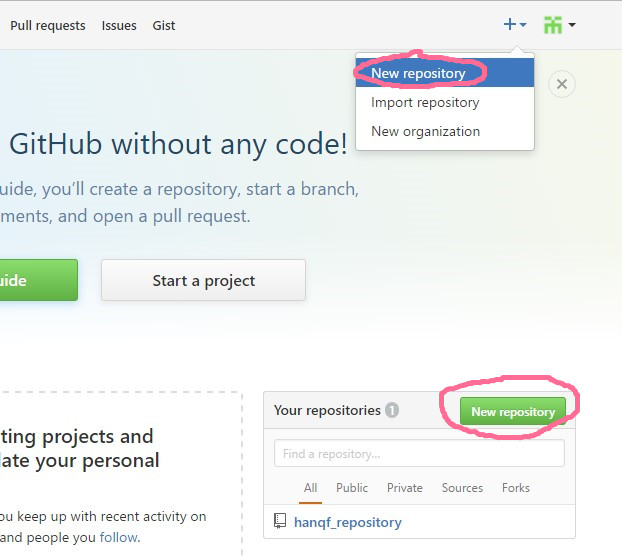Click the repository book icon beside hanqf_repository
The width and height of the screenshot is (622, 556).
coord(280,521)
